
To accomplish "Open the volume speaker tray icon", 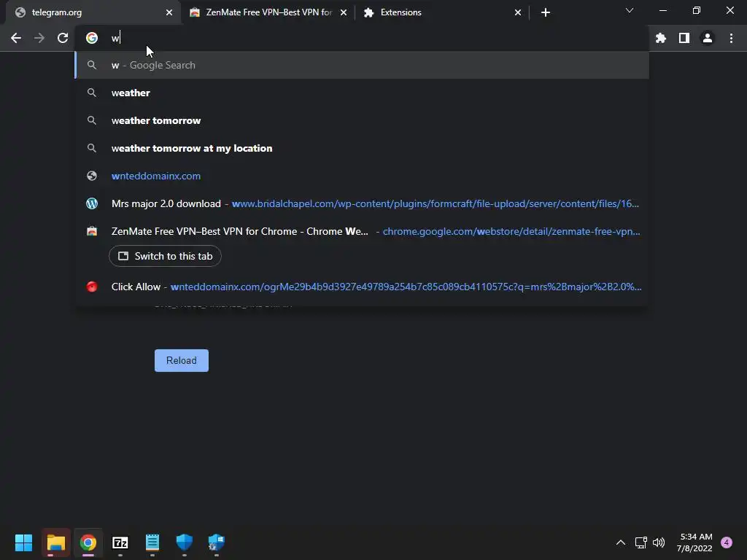I will (x=659, y=542).
